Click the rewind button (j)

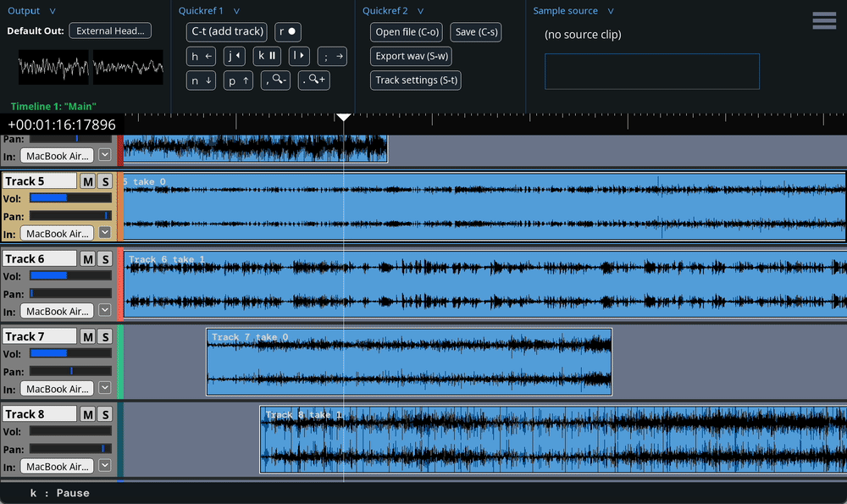(x=234, y=56)
